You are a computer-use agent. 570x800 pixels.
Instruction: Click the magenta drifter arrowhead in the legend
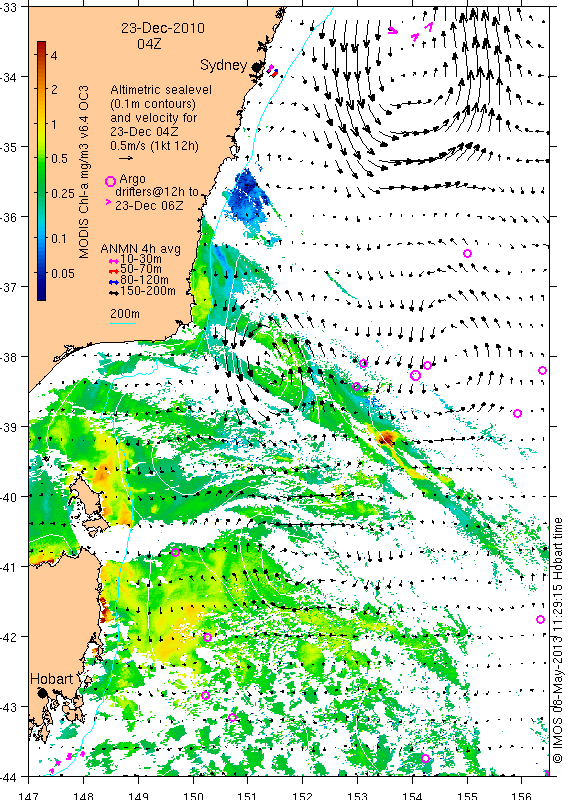click(x=108, y=203)
